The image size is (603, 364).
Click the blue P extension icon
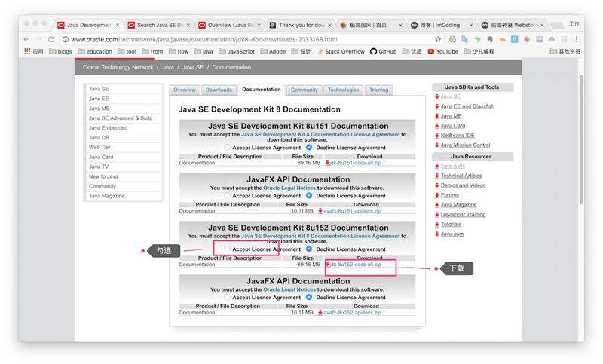[x=515, y=39]
